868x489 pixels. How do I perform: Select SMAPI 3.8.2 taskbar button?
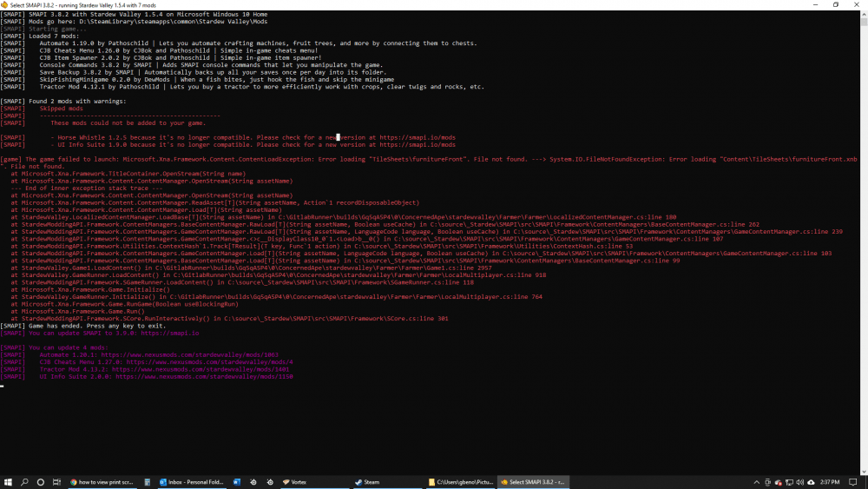[533, 482]
